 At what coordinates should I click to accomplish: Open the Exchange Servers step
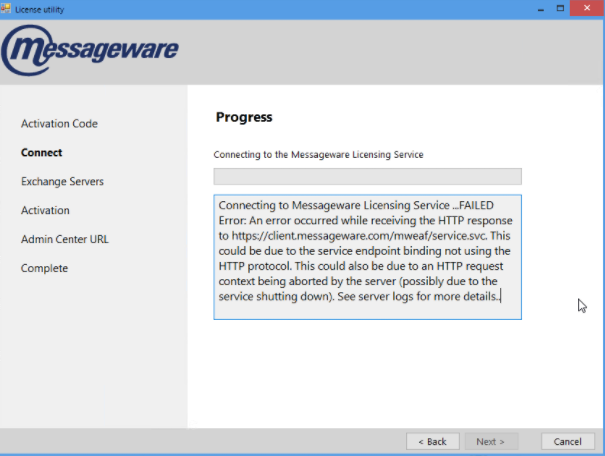pyautogui.click(x=62, y=182)
